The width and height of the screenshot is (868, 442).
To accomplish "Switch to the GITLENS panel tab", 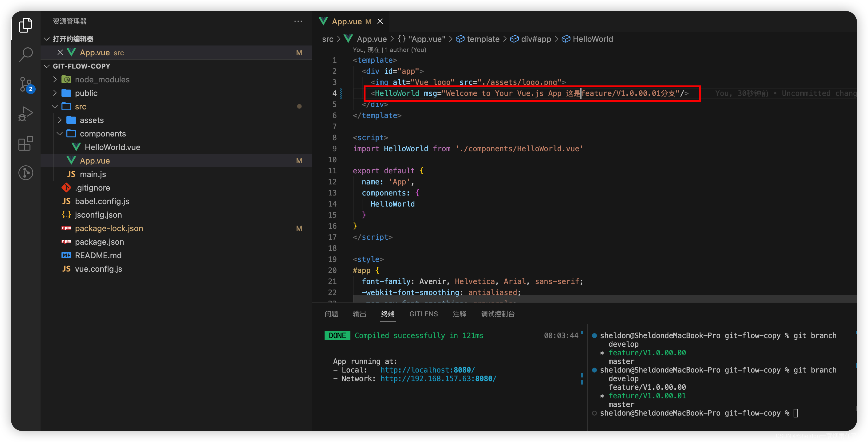I will click(424, 314).
